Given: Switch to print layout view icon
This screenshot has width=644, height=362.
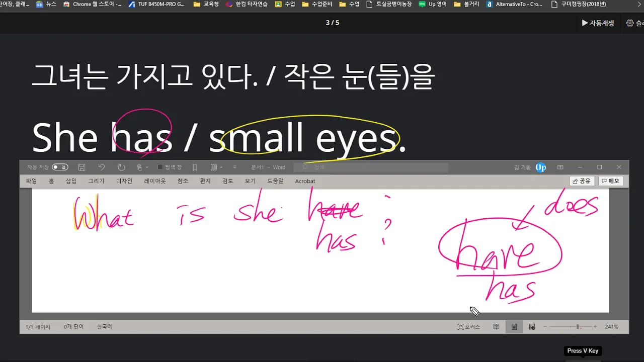Looking at the screenshot, I should point(514,327).
